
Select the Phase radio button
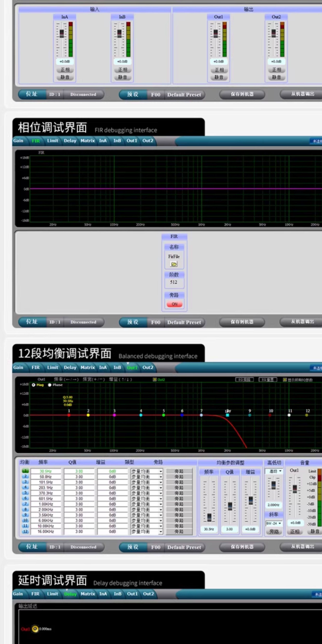click(50, 385)
